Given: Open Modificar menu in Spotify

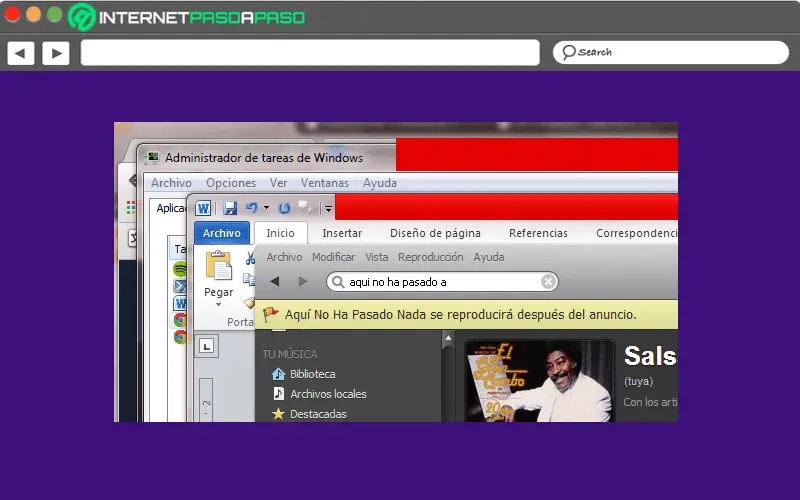Looking at the screenshot, I should coord(333,257).
